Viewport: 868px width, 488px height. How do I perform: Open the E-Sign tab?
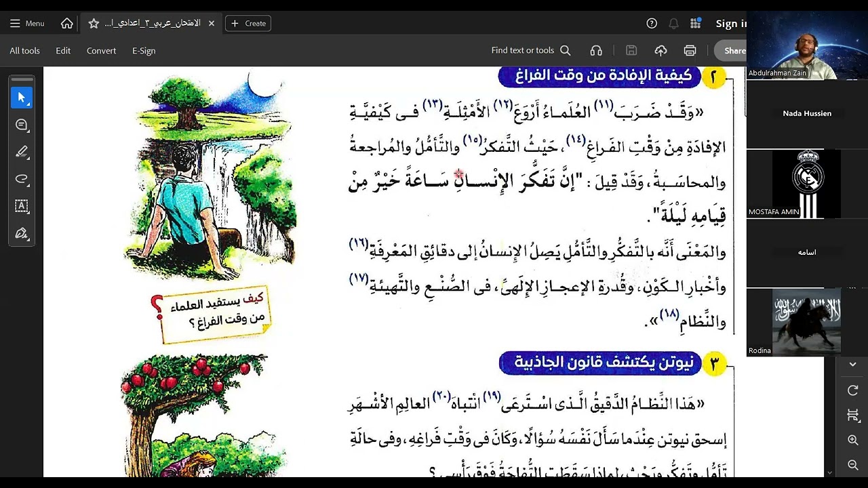[144, 51]
